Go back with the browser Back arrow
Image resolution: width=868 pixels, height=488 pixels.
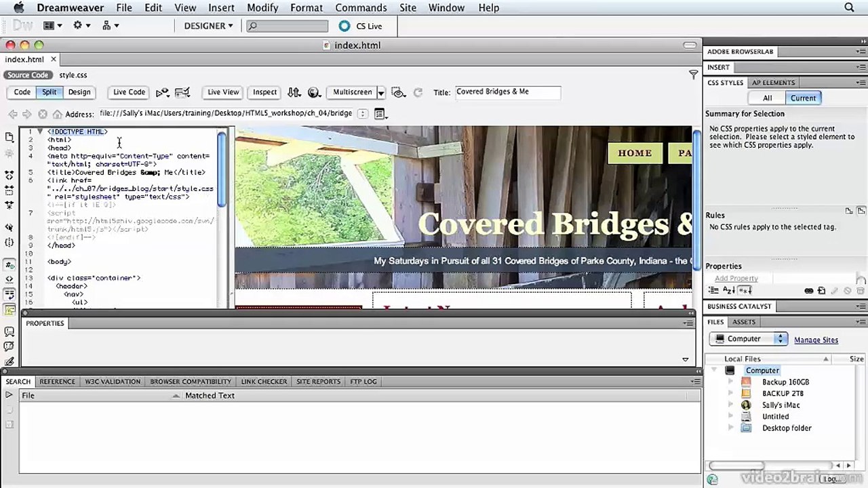pos(13,114)
